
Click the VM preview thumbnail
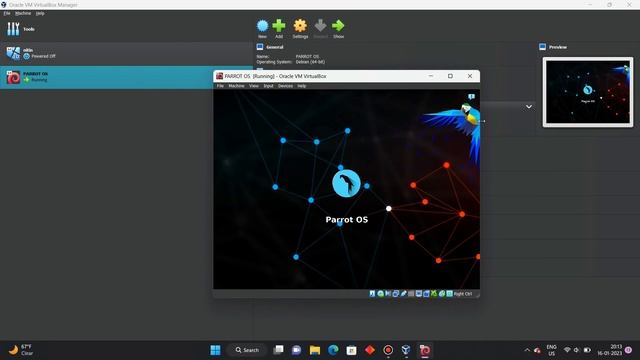[588, 92]
